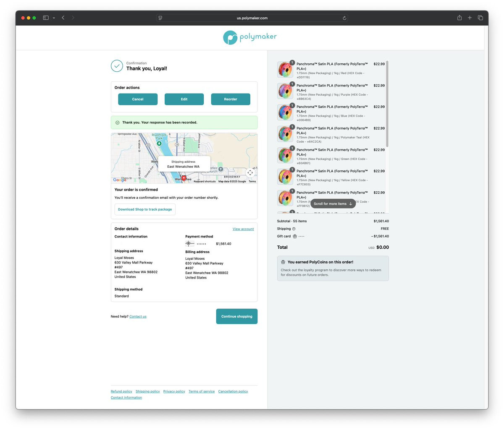The width and height of the screenshot is (504, 430).
Task: Open the Privacy policy link
Action: 174,391
